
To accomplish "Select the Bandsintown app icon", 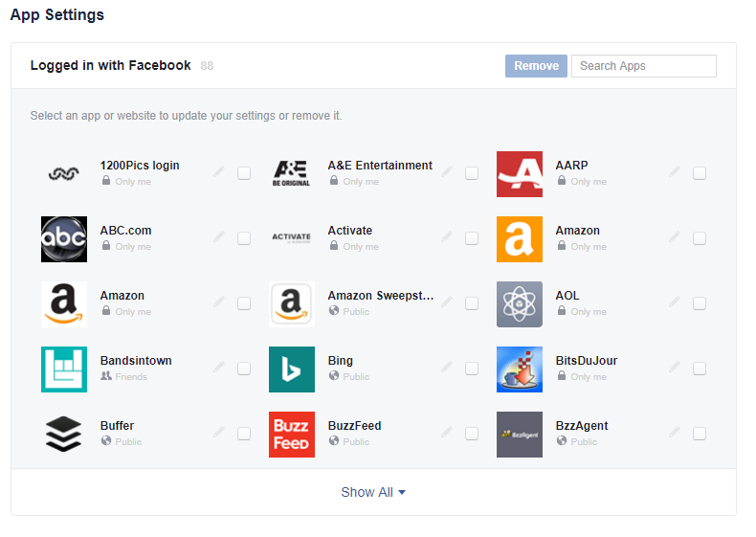I will pos(64,369).
